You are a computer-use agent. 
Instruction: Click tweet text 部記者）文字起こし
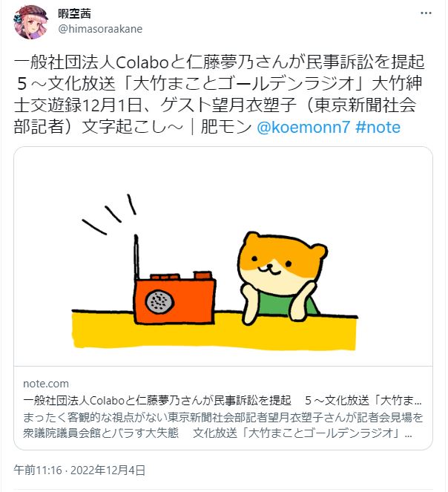coord(98,127)
